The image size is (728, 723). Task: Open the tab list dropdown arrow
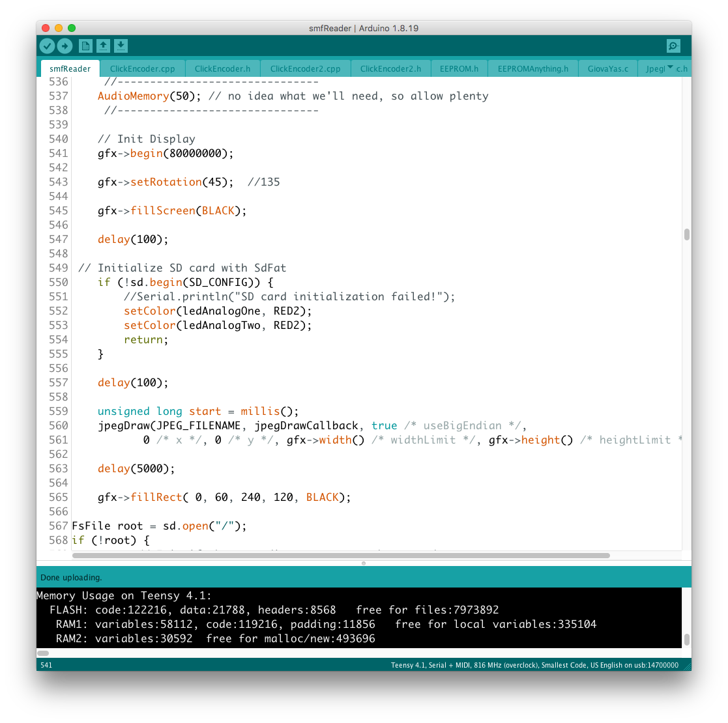670,68
